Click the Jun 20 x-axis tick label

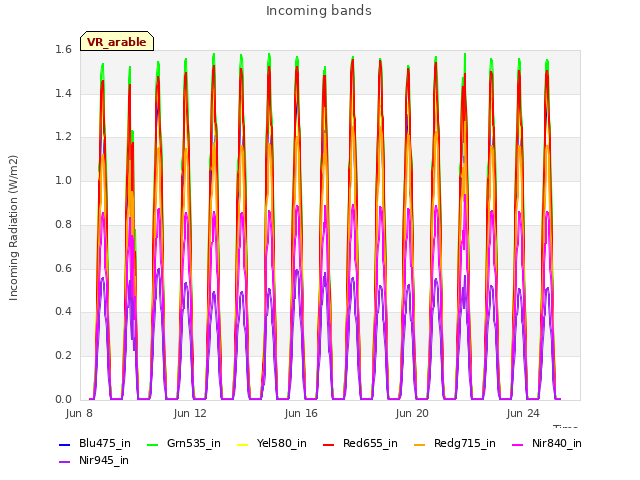[x=412, y=413]
